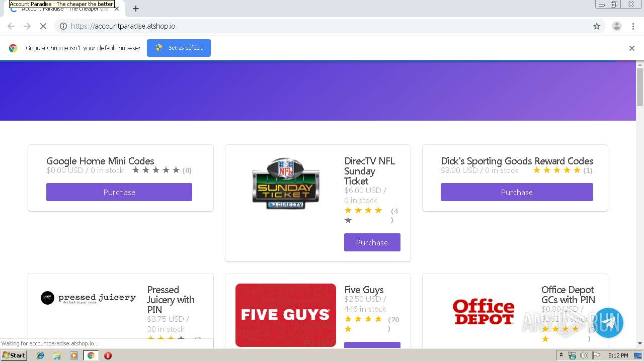The image size is (644, 362).
Task: Purchase DirecTV NFL Sunday Ticket
Action: tap(372, 242)
